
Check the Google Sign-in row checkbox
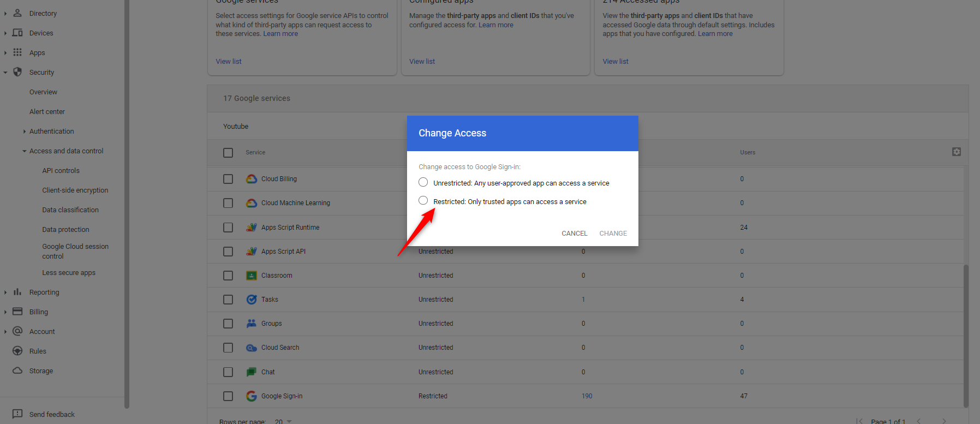(x=228, y=396)
